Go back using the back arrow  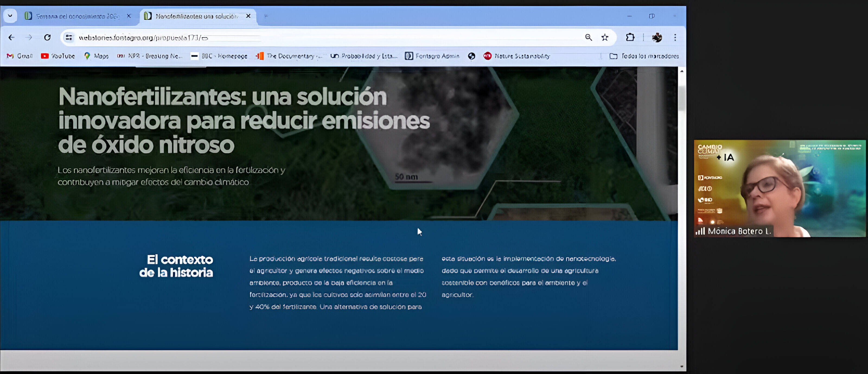tap(11, 37)
